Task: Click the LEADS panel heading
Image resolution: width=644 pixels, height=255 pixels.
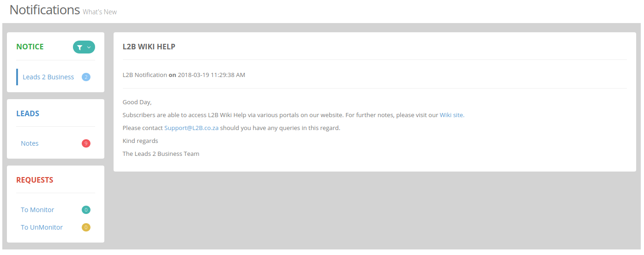Action: (28, 113)
